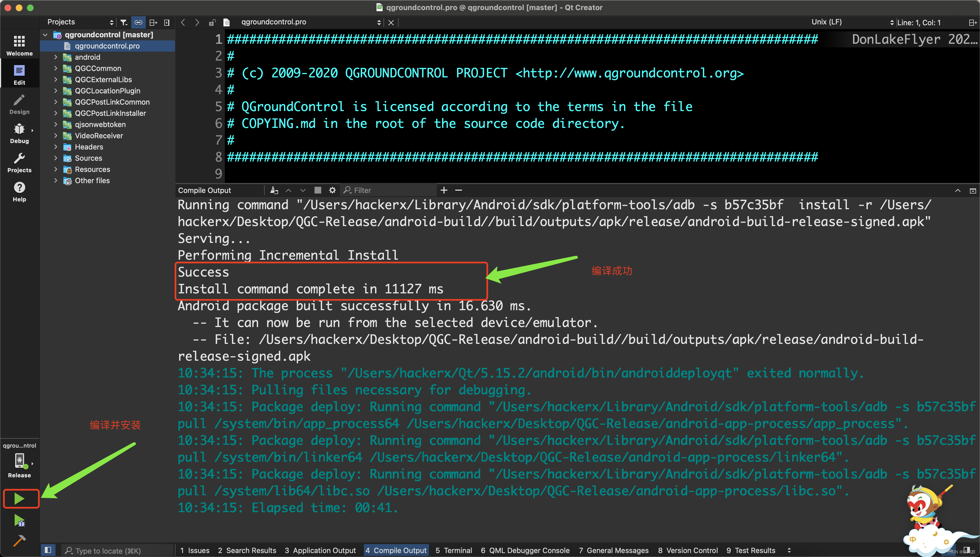Toggle the right sidebar visibility
The height and width of the screenshot is (557, 980).
(967, 550)
